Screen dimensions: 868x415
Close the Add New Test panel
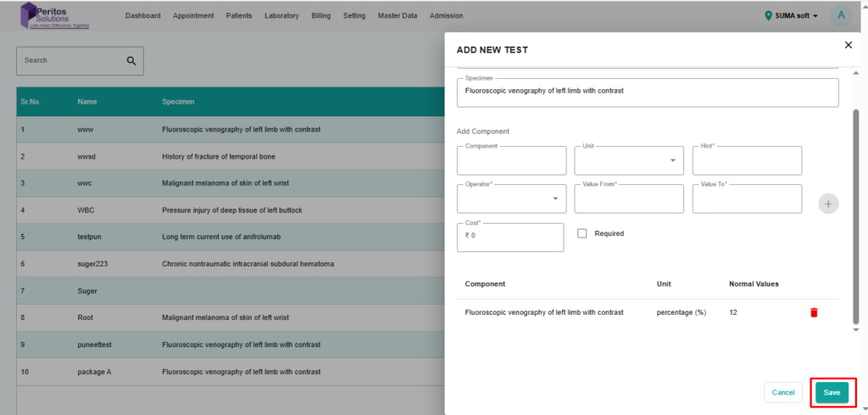click(848, 45)
